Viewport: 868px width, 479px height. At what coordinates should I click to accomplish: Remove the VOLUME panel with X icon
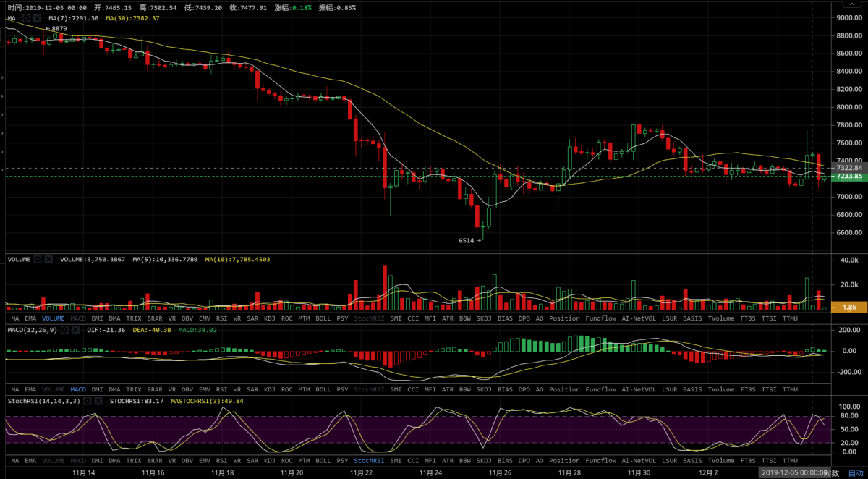pos(49,258)
